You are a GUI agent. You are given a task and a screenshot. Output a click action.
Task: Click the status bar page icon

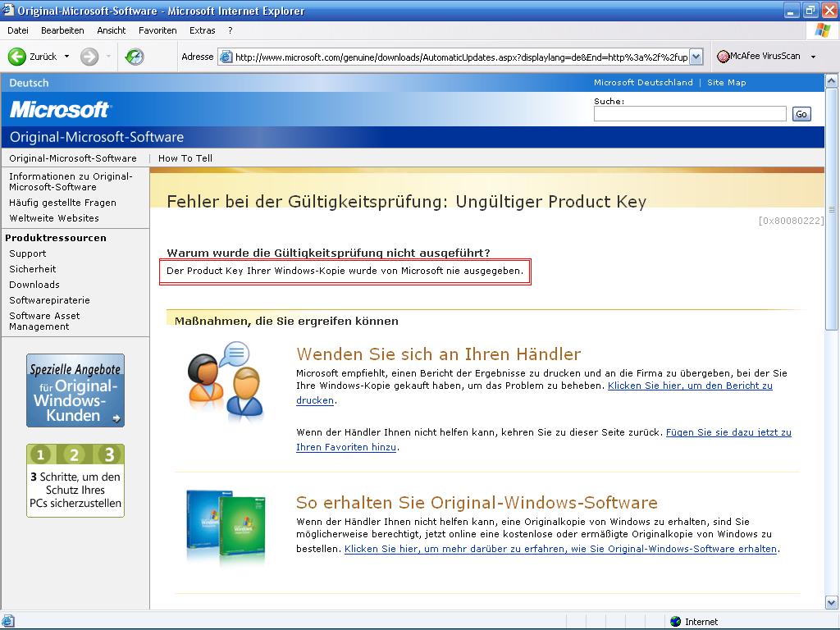click(x=8, y=622)
